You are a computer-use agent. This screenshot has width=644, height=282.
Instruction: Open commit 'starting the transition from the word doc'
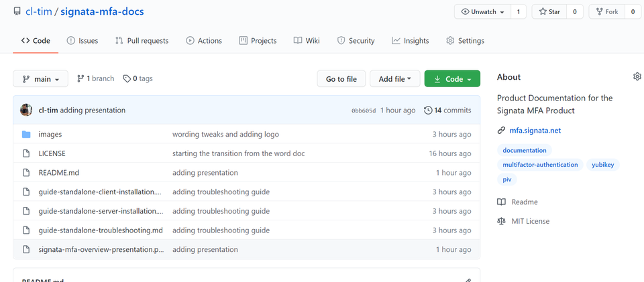click(239, 153)
